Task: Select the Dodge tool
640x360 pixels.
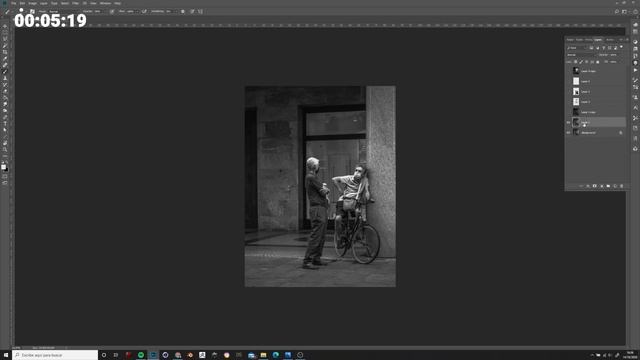Action: [x=5, y=111]
